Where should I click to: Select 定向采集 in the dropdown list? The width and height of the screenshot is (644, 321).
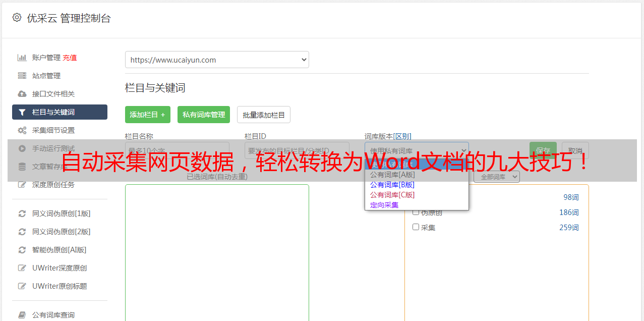click(384, 205)
